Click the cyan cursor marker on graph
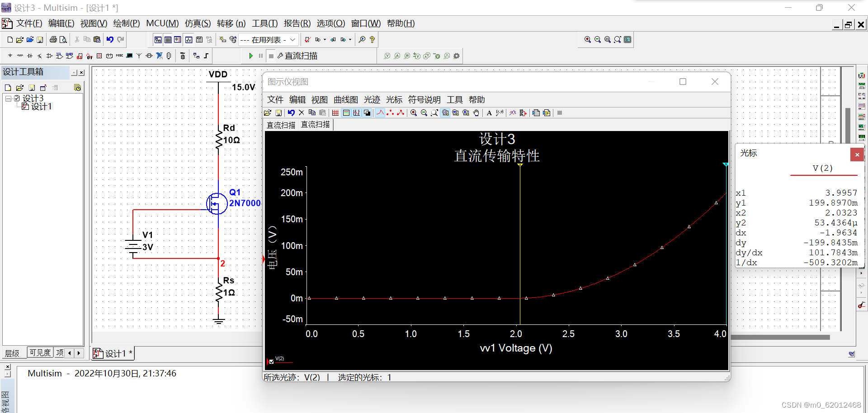Viewport: 868px width, 413px height. [725, 164]
